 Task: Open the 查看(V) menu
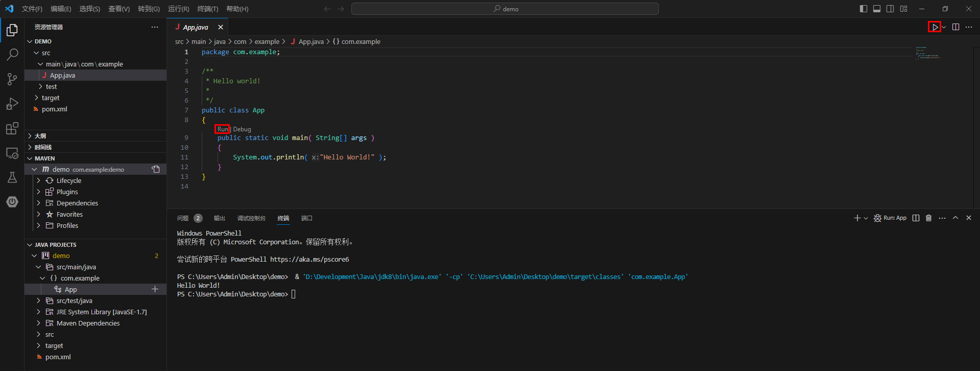[x=119, y=9]
